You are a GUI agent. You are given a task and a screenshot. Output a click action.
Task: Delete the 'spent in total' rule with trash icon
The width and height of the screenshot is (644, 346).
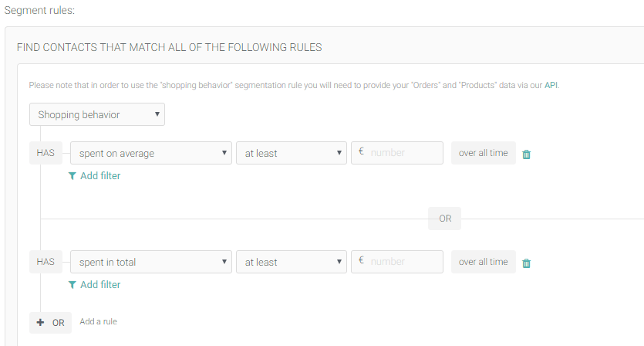[526, 263]
